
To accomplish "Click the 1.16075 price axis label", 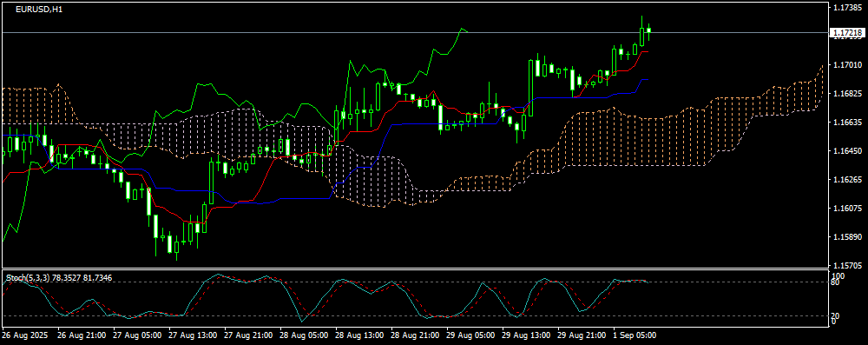I will pyautogui.click(x=847, y=209).
